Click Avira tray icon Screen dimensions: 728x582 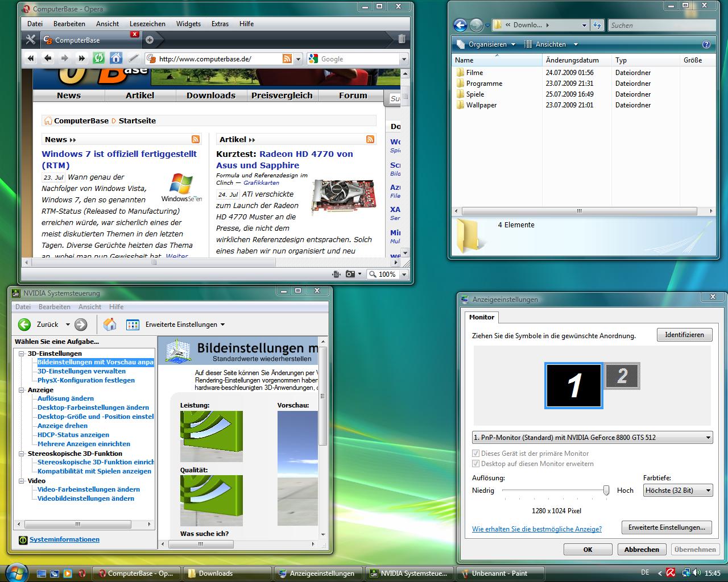[671, 573]
